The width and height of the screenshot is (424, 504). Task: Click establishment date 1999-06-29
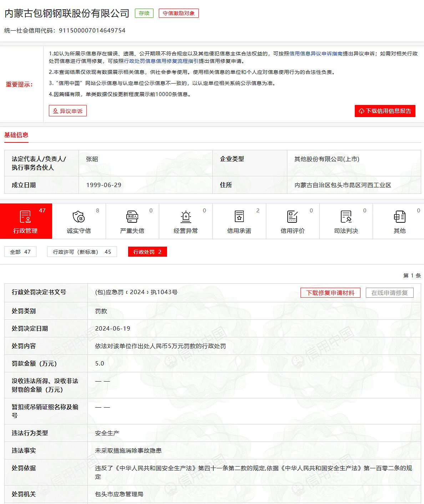click(x=104, y=185)
